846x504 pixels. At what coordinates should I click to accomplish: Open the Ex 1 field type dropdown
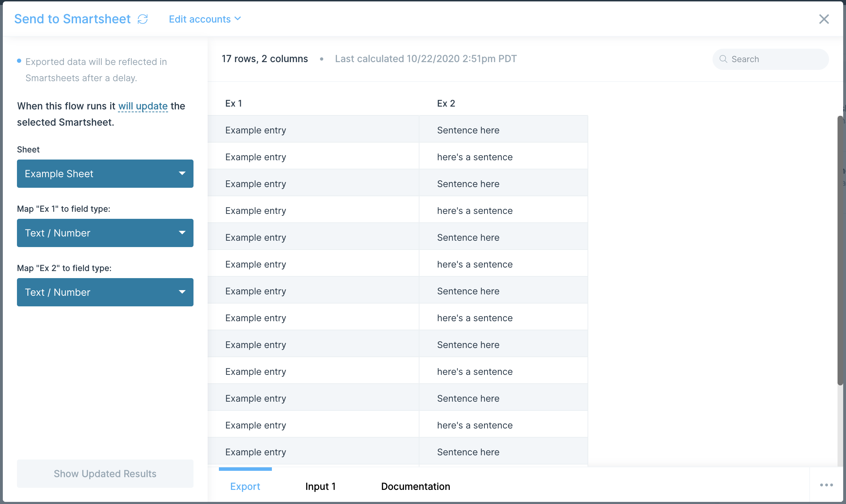(105, 233)
